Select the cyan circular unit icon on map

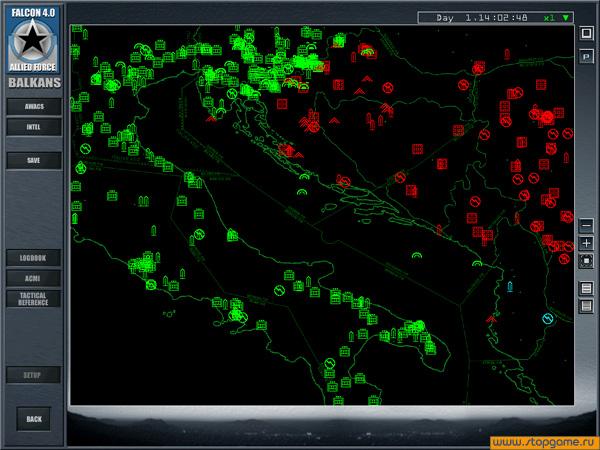pyautogui.click(x=547, y=318)
